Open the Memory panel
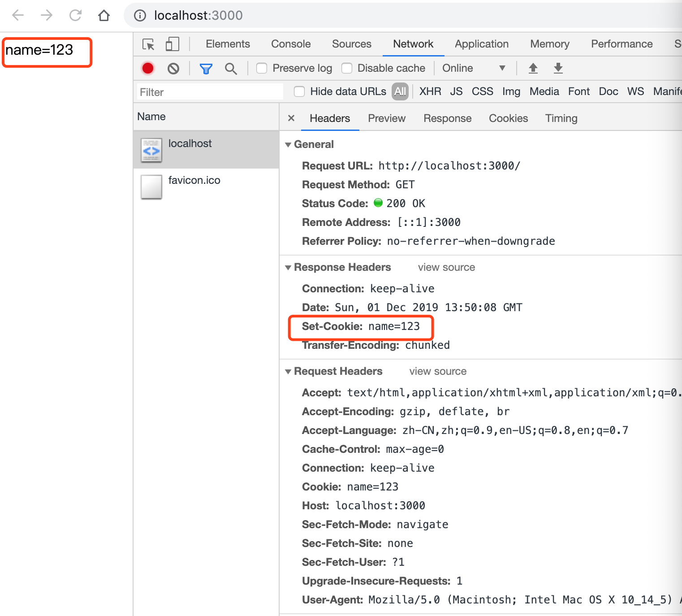Viewport: 682px width, 616px height. click(550, 44)
